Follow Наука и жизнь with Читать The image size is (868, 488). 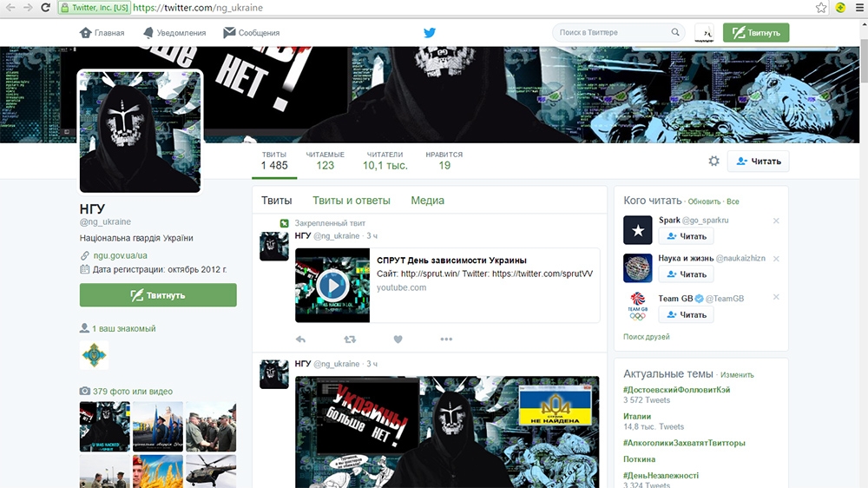coord(686,274)
